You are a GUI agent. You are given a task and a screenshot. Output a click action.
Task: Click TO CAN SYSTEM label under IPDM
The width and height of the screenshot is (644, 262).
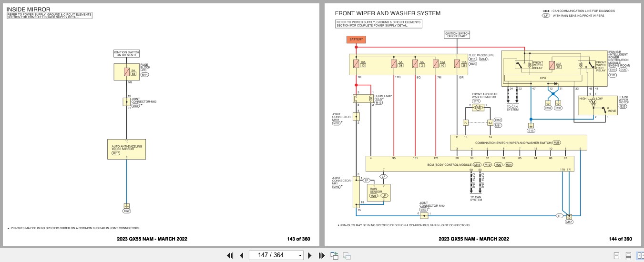pyautogui.click(x=512, y=108)
